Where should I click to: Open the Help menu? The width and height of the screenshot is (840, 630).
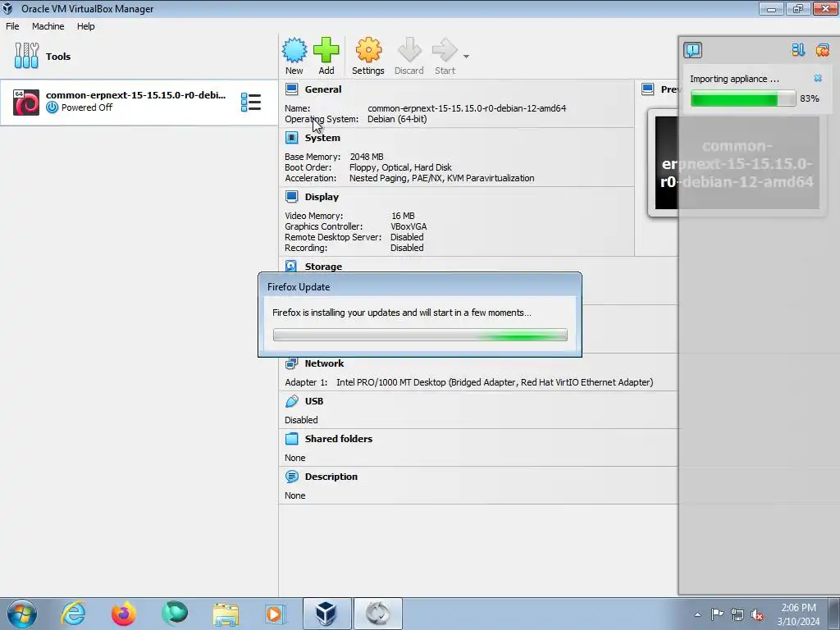click(85, 26)
